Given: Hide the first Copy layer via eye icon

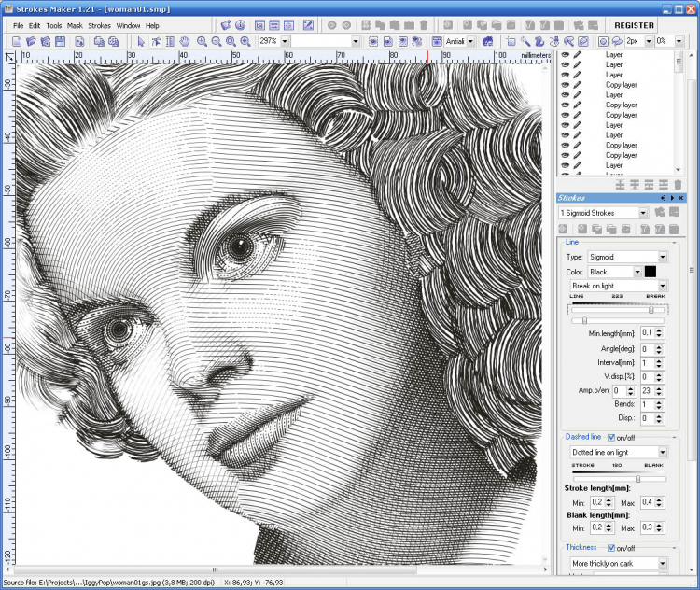Looking at the screenshot, I should (x=566, y=84).
